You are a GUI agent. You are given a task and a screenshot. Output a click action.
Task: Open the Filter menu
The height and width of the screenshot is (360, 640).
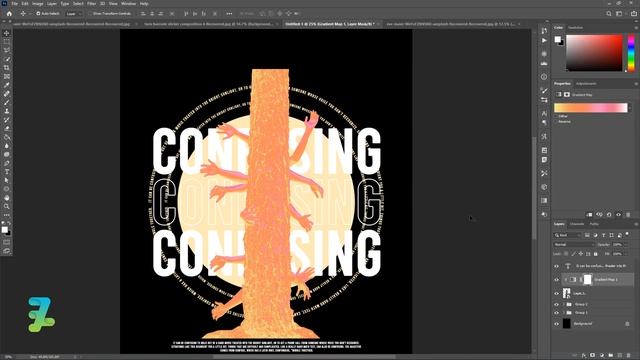pyautogui.click(x=91, y=4)
